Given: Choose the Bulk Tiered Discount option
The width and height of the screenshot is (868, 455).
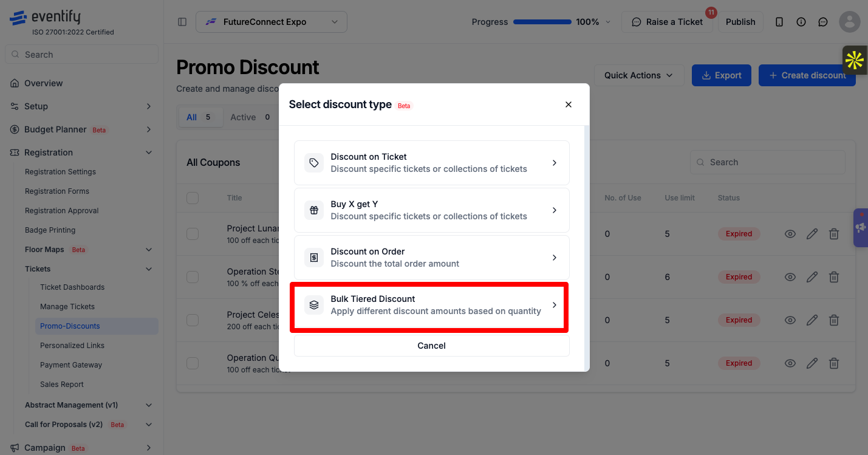Looking at the screenshot, I should click(x=432, y=305).
